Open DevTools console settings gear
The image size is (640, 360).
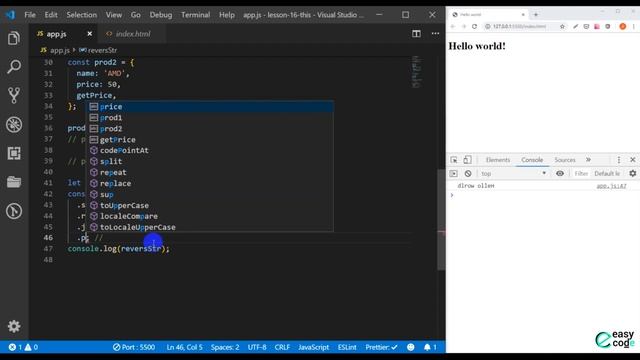click(x=633, y=173)
